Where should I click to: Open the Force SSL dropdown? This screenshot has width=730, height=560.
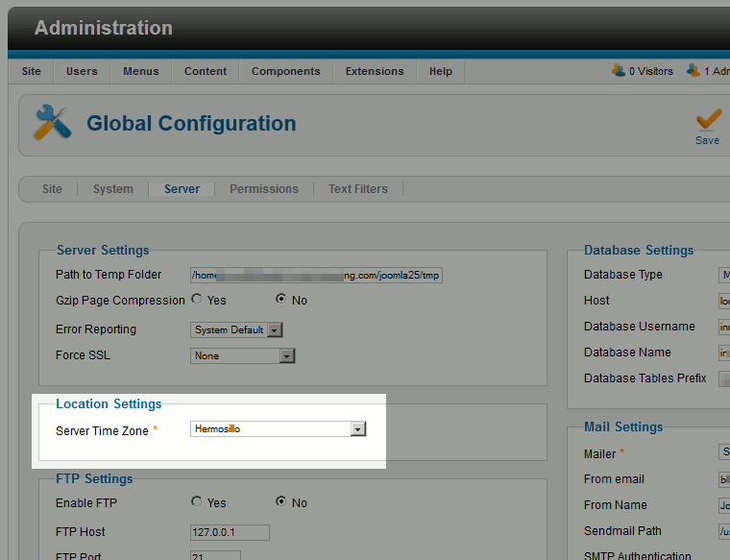tap(286, 355)
